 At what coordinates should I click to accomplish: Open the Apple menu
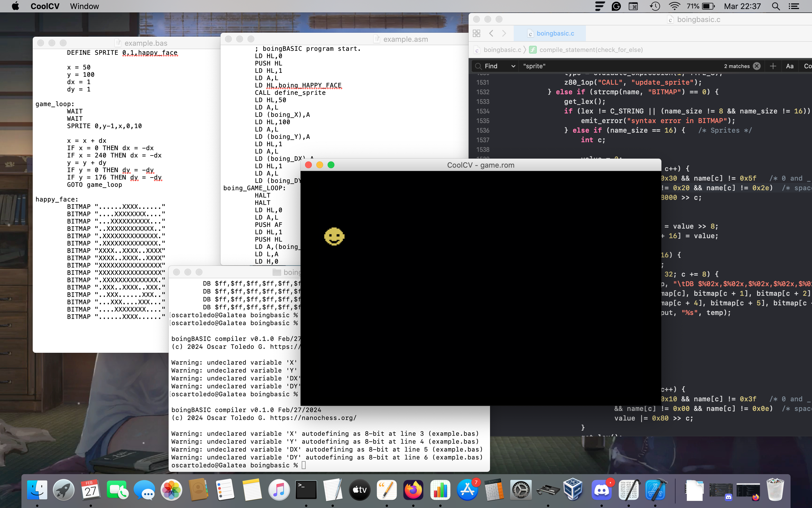pyautogui.click(x=16, y=6)
